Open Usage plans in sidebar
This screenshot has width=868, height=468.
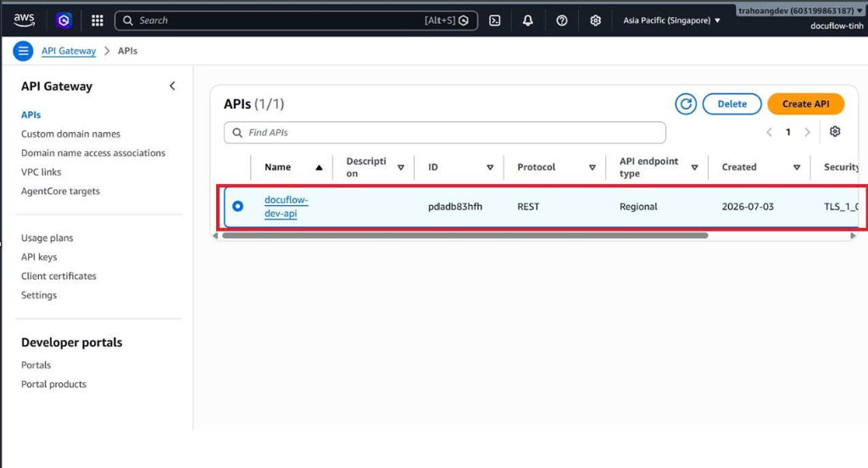[47, 238]
